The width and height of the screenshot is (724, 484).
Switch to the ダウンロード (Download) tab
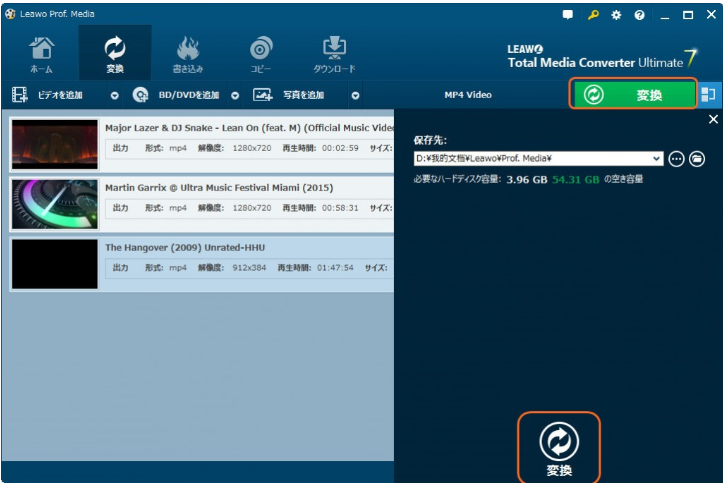click(334, 54)
